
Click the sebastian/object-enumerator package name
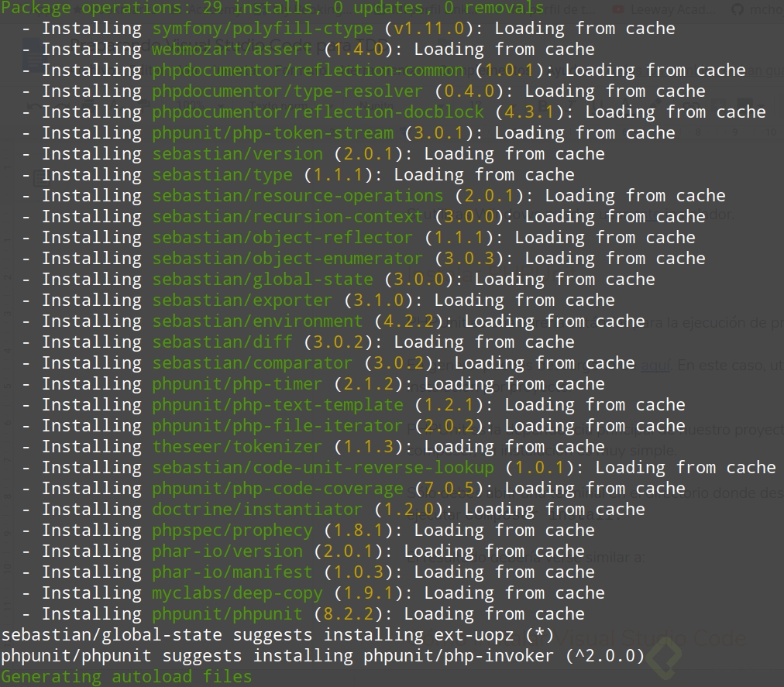[287, 259]
